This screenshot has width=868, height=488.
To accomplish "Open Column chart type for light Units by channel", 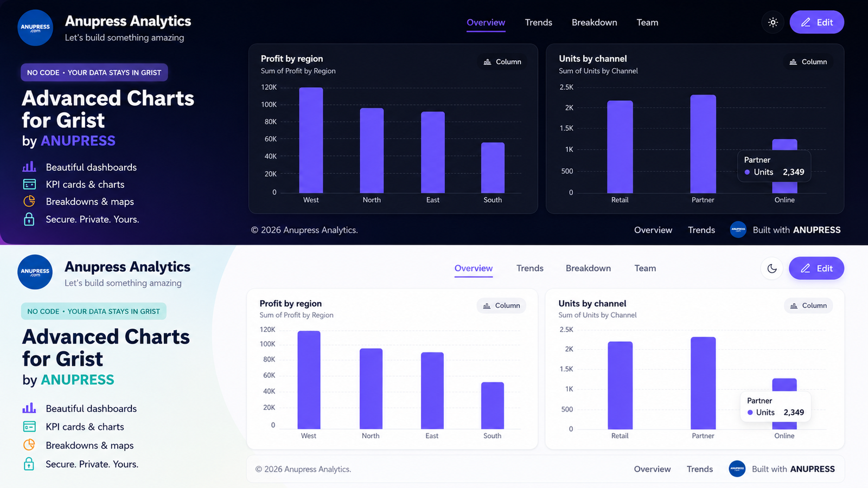I will point(808,306).
